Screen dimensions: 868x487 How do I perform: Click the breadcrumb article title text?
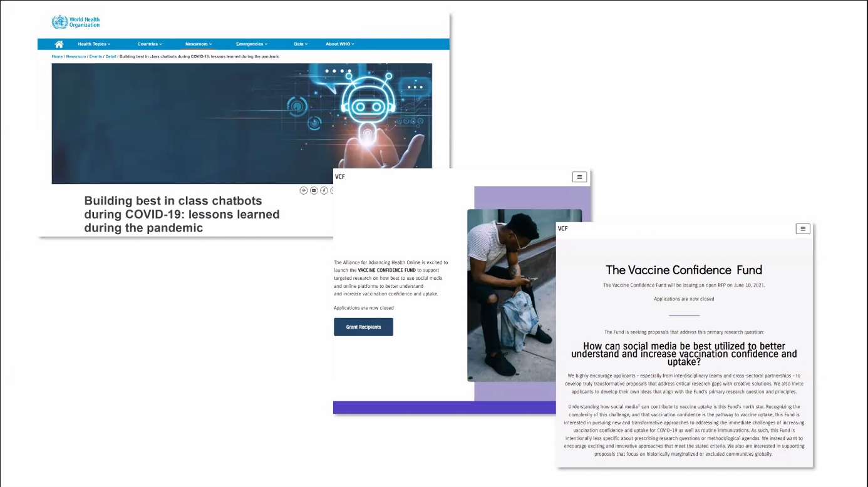199,56
